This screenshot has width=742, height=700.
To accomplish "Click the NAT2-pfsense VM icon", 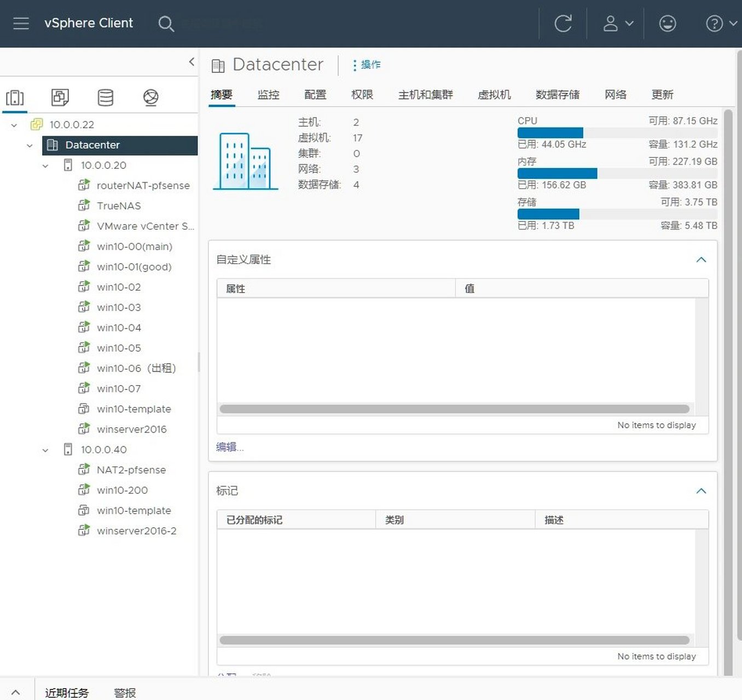I will click(84, 469).
